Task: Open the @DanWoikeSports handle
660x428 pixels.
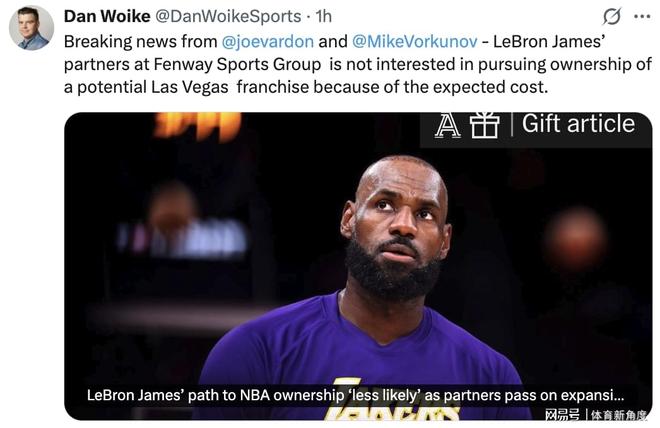Action: pos(228,16)
